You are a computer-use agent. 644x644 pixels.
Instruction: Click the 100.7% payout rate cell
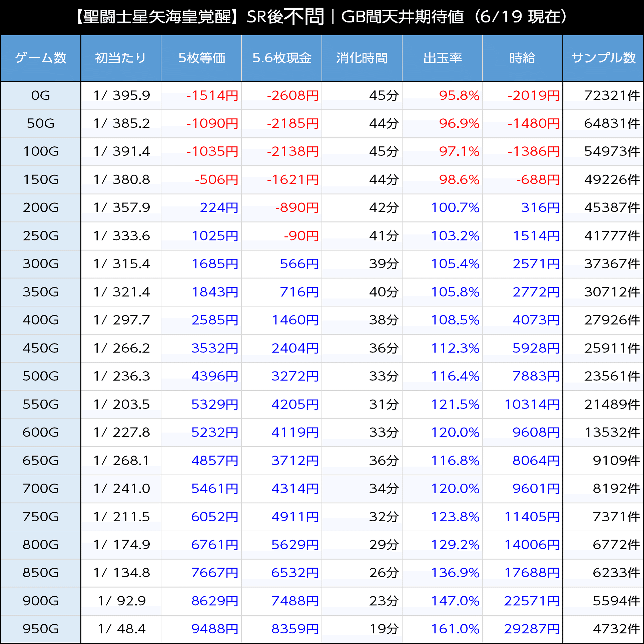[x=455, y=208]
